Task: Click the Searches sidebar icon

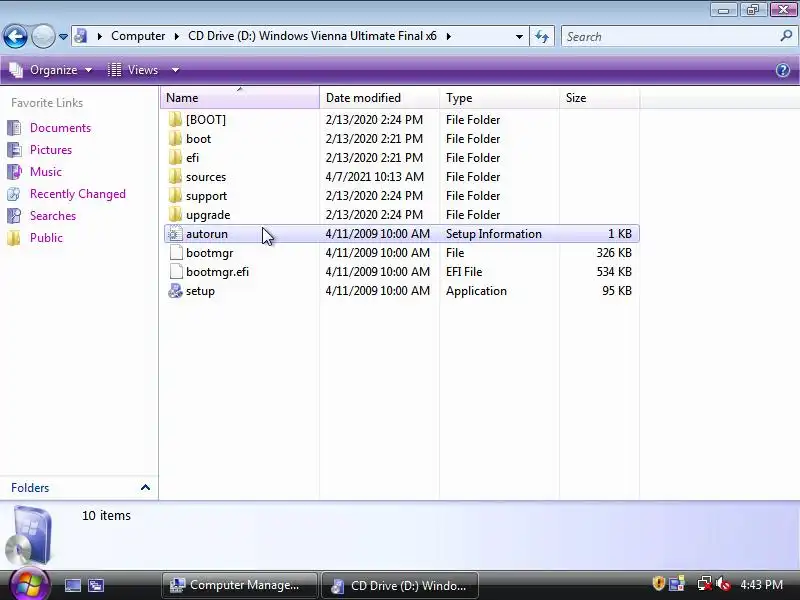Action: (x=14, y=216)
